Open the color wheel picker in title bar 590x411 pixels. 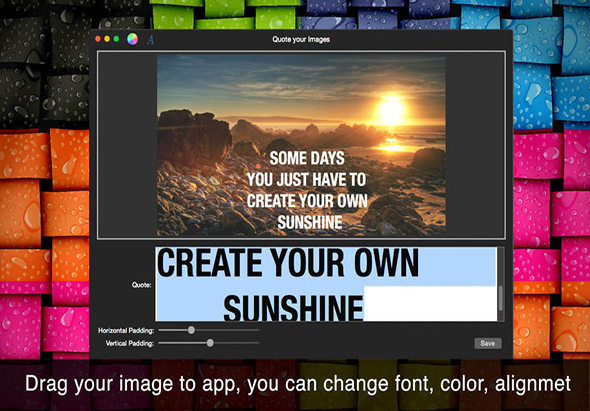pyautogui.click(x=132, y=39)
